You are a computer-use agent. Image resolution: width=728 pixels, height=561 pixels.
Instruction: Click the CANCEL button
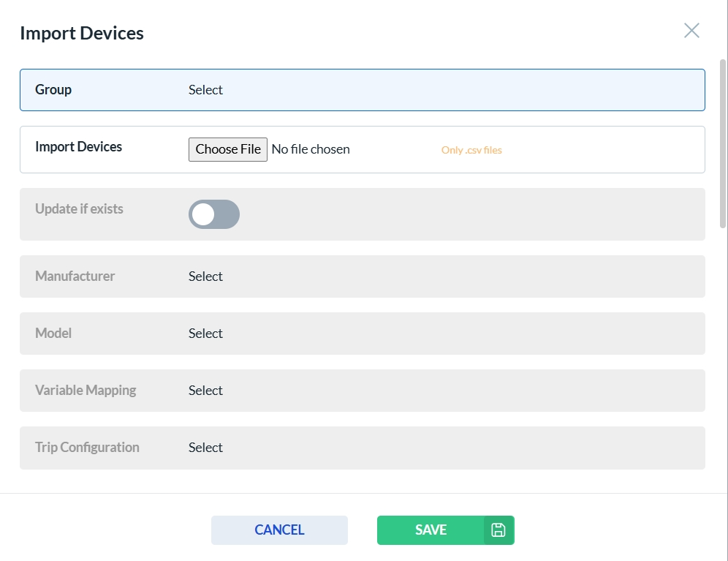279,530
